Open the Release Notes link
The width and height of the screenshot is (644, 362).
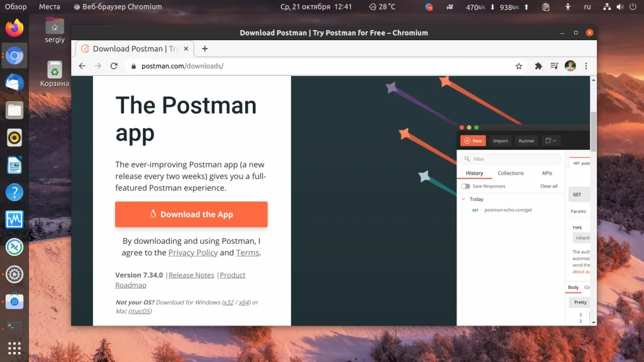point(191,275)
